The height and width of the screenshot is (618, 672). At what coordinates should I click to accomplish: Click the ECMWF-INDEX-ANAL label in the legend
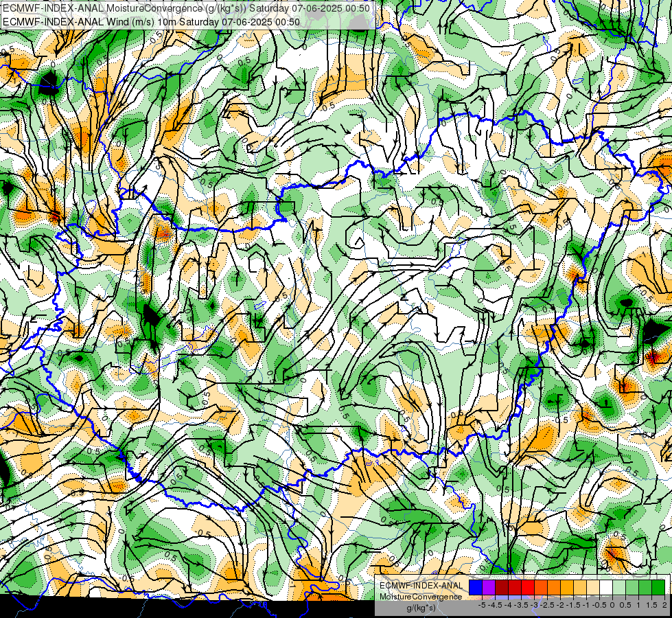click(x=421, y=586)
